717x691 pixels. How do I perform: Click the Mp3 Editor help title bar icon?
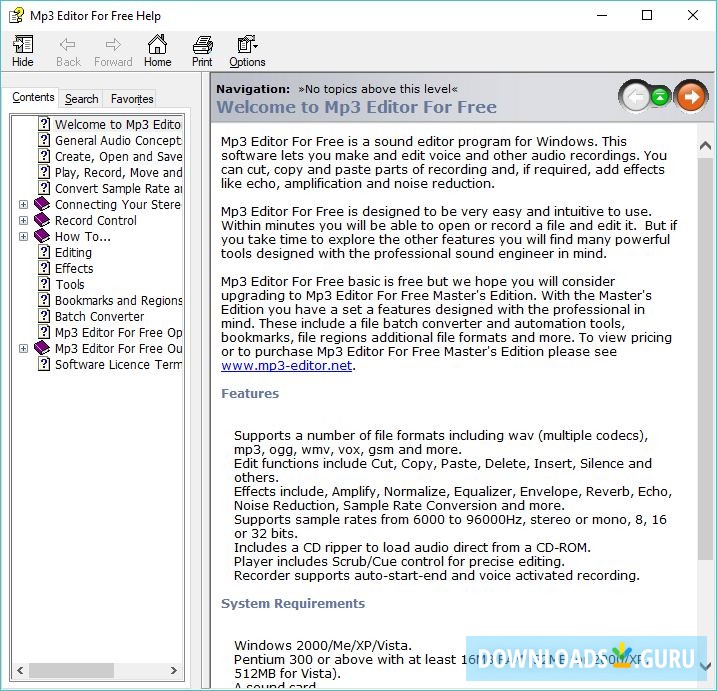[16, 16]
